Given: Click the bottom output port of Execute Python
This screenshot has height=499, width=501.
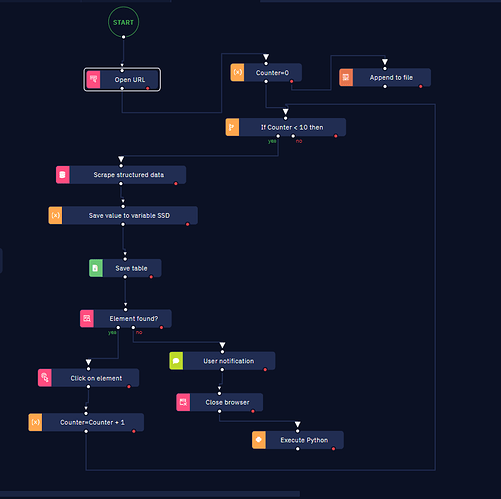Looking at the screenshot, I should coord(298,449).
